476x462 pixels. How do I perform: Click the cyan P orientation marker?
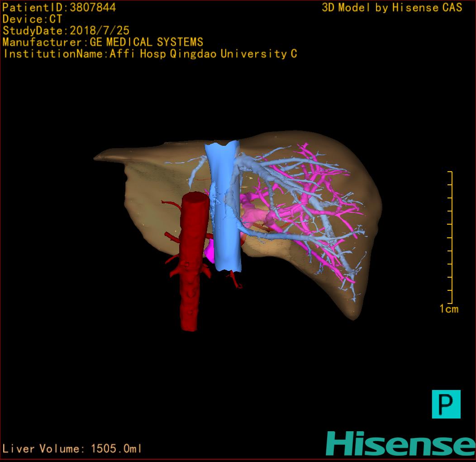click(446, 404)
